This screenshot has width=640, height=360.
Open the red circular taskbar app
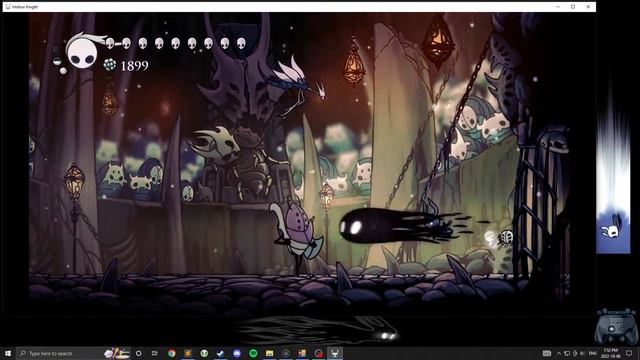click(x=319, y=353)
